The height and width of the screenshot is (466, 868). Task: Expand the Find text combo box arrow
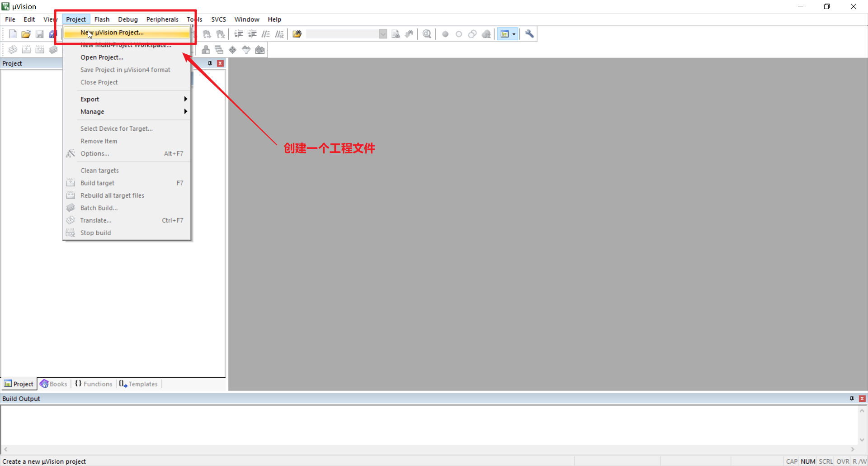[x=383, y=34]
